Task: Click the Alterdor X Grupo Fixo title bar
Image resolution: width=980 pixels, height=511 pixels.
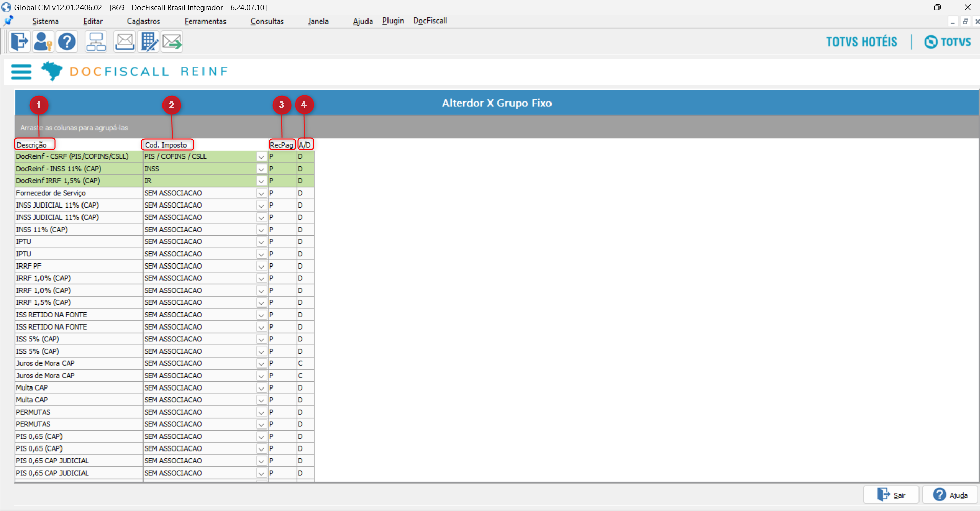Action: [x=497, y=103]
